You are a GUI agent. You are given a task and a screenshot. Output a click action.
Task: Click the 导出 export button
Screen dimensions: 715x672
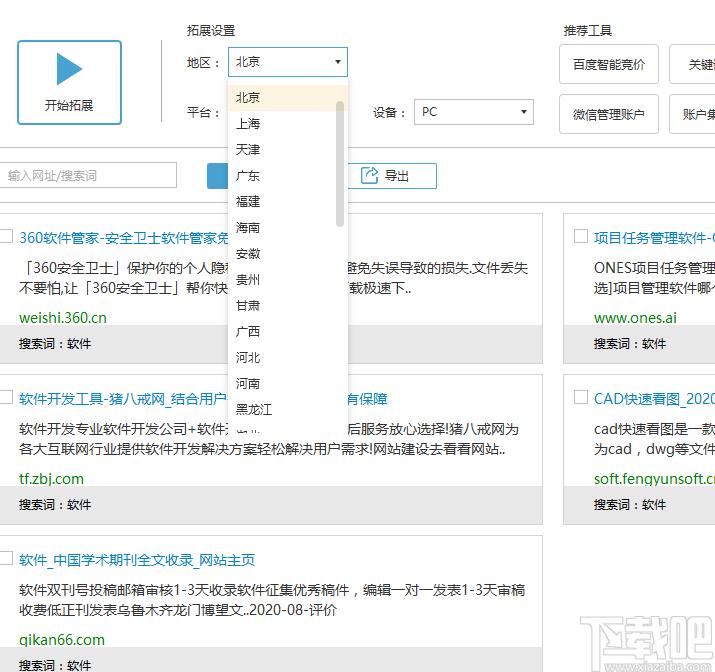tap(392, 176)
